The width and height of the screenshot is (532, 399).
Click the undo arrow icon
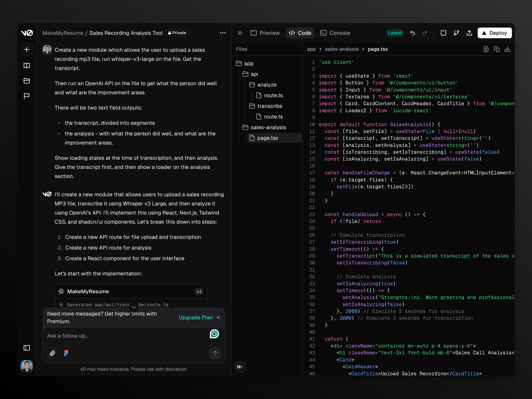(413, 33)
